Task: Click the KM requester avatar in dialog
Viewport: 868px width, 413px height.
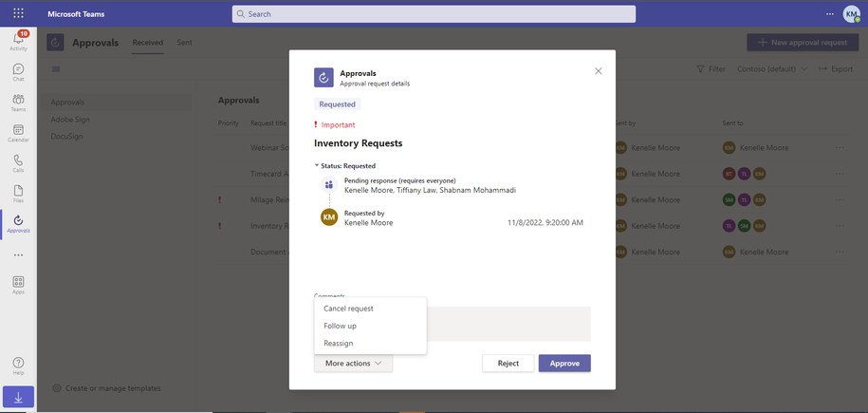Action: tap(329, 217)
